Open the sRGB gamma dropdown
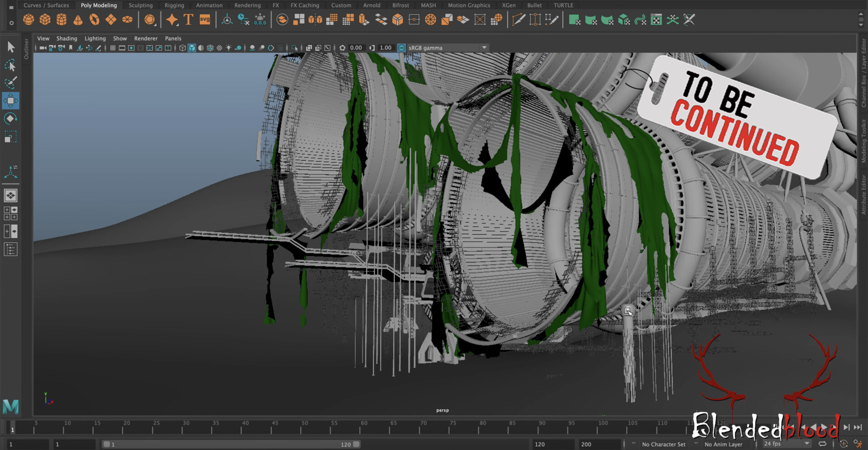Viewport: 868px width, 450px height. coord(483,47)
